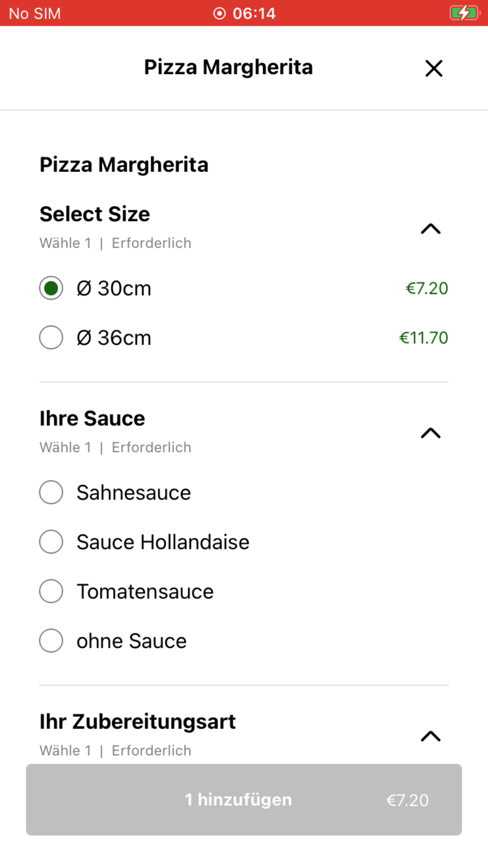The height and width of the screenshot is (868, 488).
Task: Tap the Select Size heading
Action: point(95,214)
